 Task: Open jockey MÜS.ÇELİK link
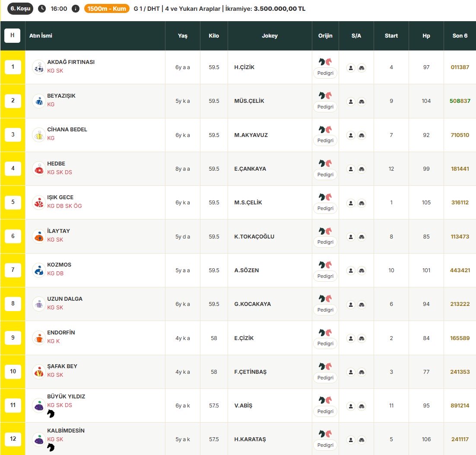coord(249,101)
